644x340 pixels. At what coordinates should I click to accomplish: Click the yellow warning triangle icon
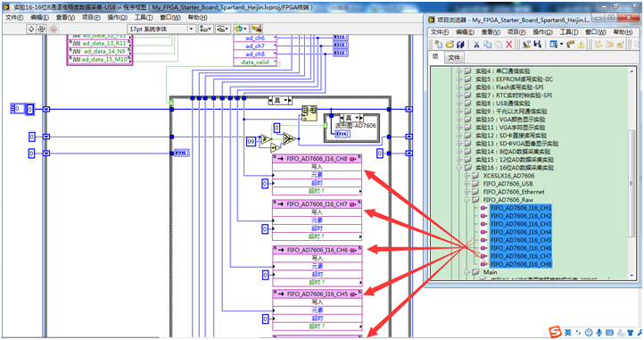pyautogui.click(x=581, y=45)
